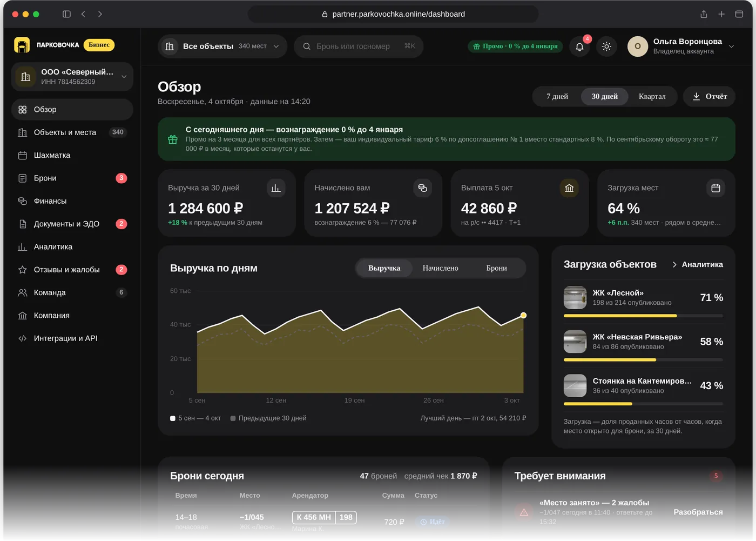This screenshot has width=756, height=541.
Task: Select the 30 дней period
Action: click(604, 97)
